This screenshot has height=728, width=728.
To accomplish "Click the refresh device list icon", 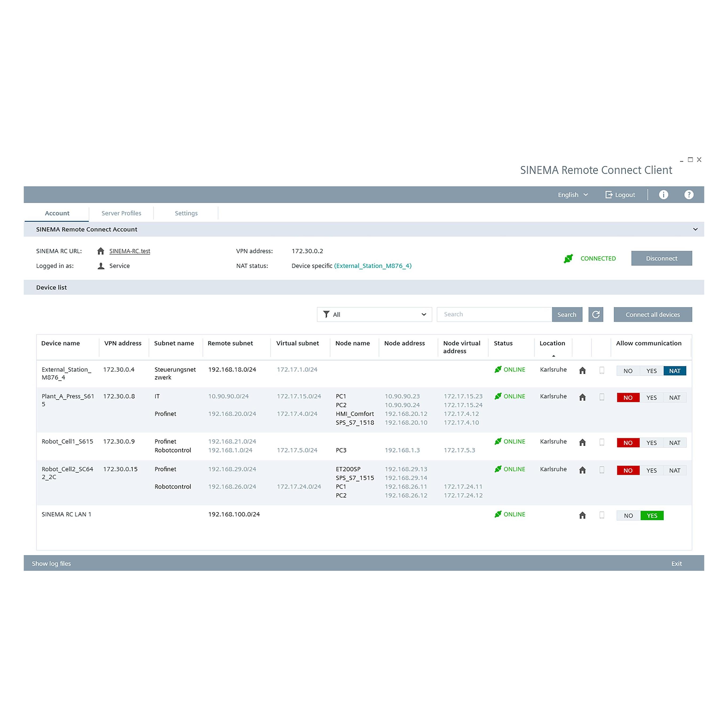I will (x=596, y=314).
